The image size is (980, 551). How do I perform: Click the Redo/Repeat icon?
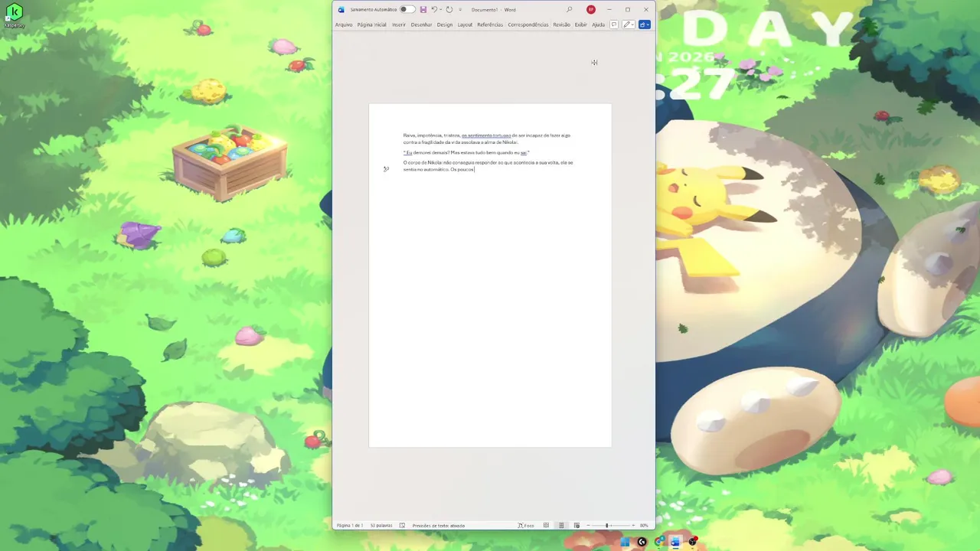pyautogui.click(x=449, y=9)
